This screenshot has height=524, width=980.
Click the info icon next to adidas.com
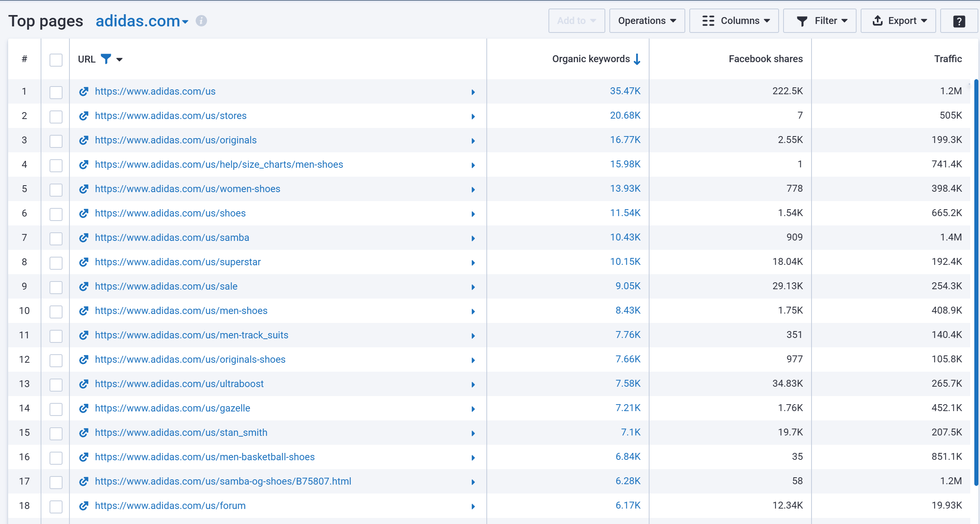[x=201, y=21]
